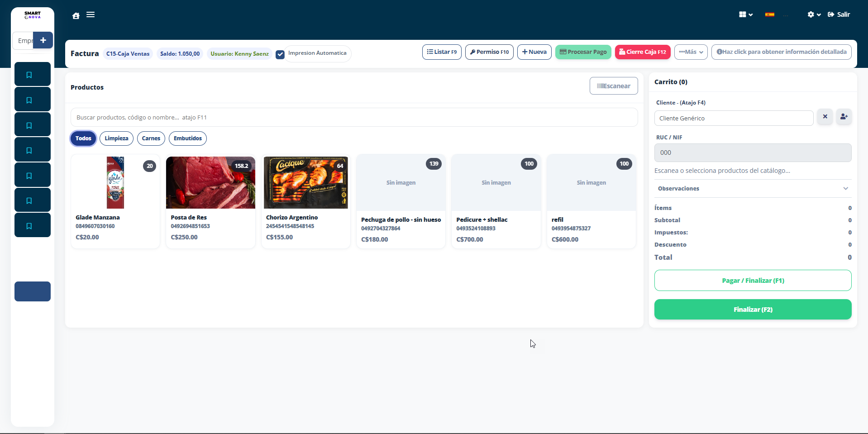
Task: Click the first bookmark icon in sidebar
Action: 33,75
